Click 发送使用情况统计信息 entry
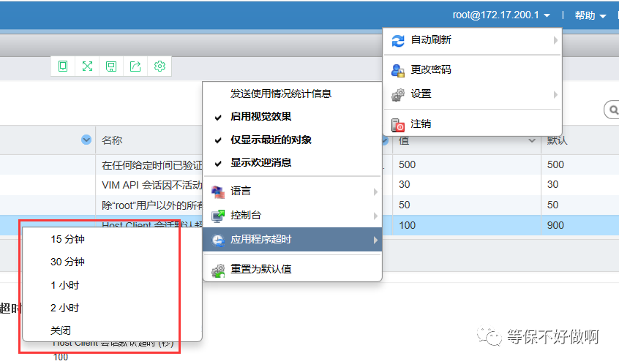The height and width of the screenshot is (364, 619). 281,94
